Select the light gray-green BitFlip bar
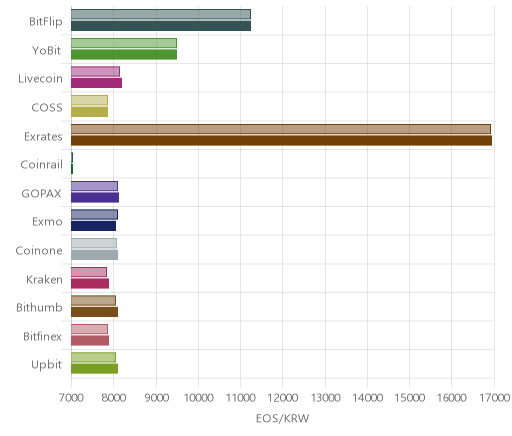Viewport: 512px width, 436px height. pos(161,14)
